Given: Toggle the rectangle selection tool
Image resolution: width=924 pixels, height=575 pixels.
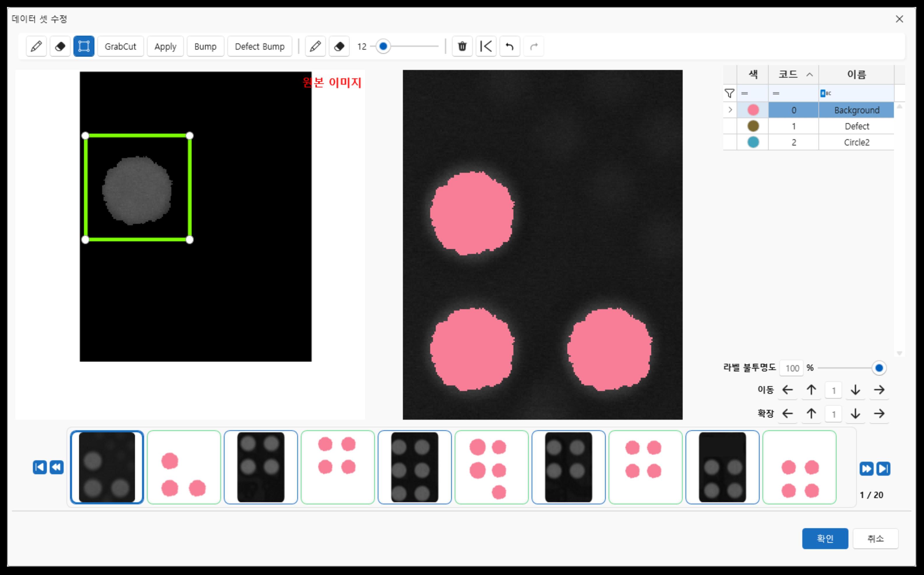Looking at the screenshot, I should 84,46.
